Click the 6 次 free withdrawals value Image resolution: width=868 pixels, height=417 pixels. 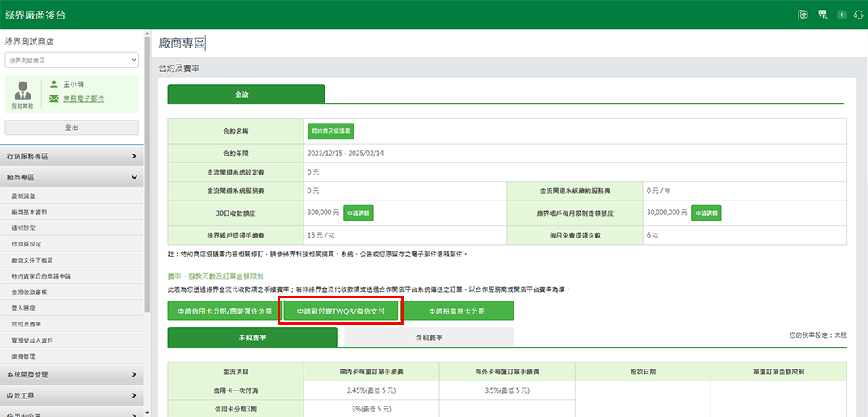pyautogui.click(x=652, y=235)
